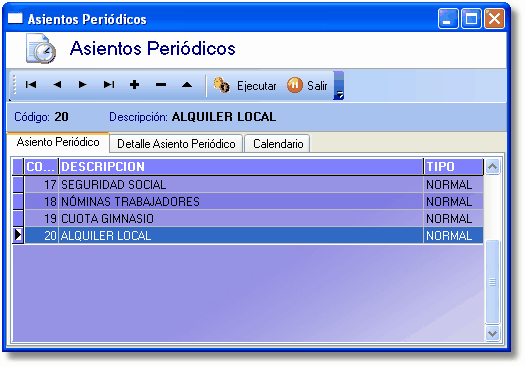This screenshot has width=525, height=366.
Task: Click code cell 19
Action: [42, 219]
